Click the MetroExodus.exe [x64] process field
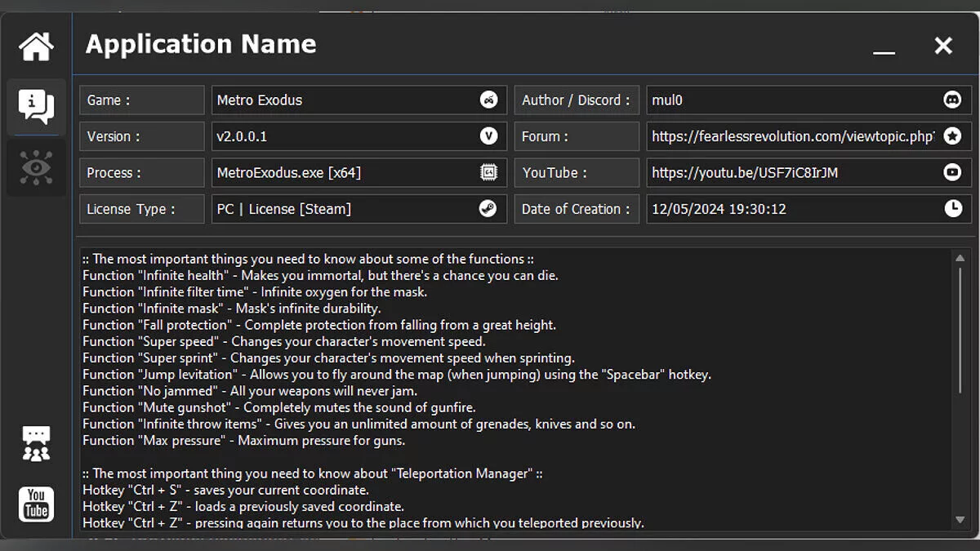Screen dimensions: 980x551 pyautogui.click(x=359, y=172)
